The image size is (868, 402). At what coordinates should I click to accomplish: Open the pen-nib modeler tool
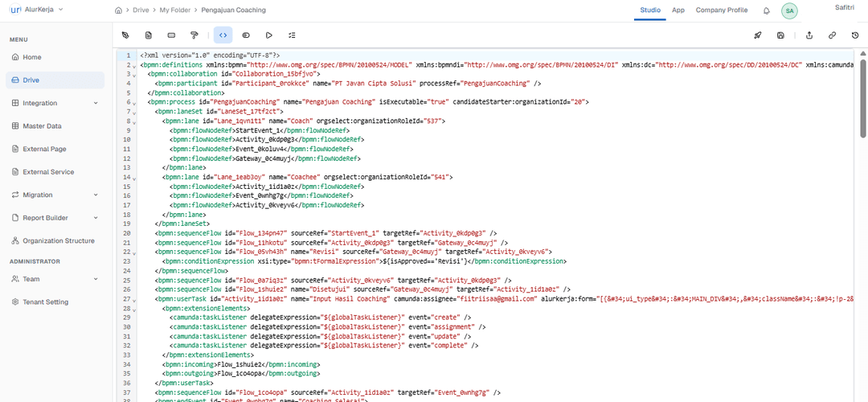pos(125,35)
